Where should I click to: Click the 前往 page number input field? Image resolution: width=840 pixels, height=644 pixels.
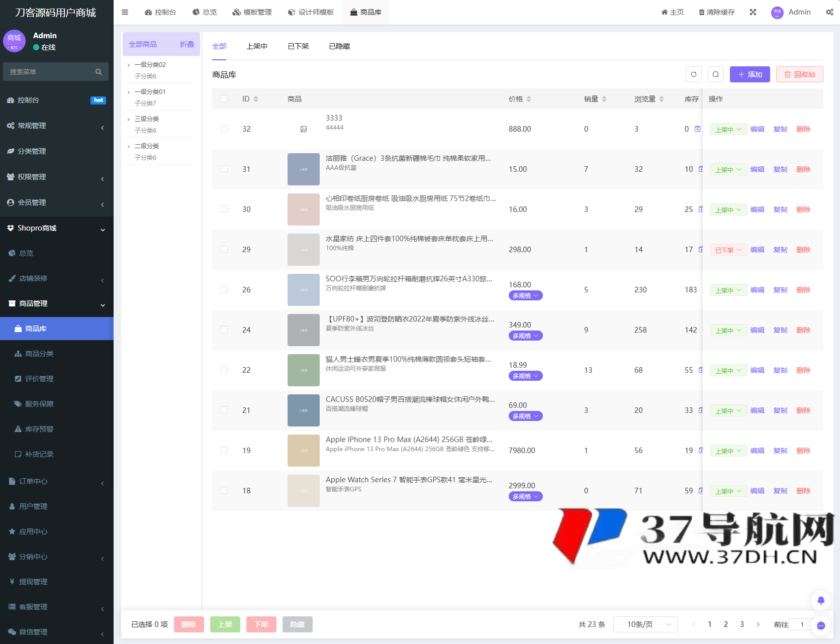pos(801,624)
